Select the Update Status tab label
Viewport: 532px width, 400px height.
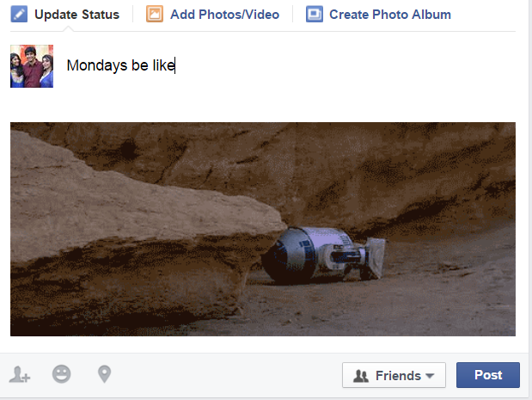tap(76, 15)
